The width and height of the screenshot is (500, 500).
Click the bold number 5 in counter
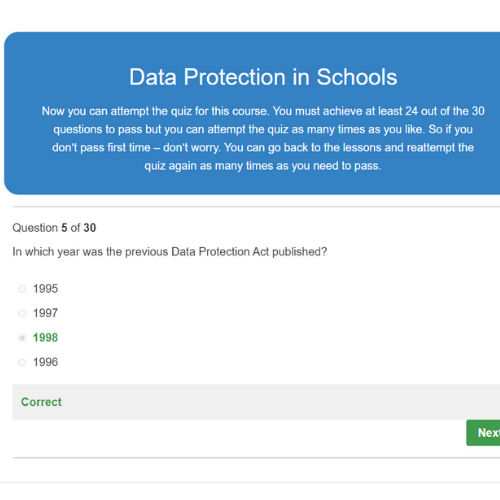coord(64,228)
